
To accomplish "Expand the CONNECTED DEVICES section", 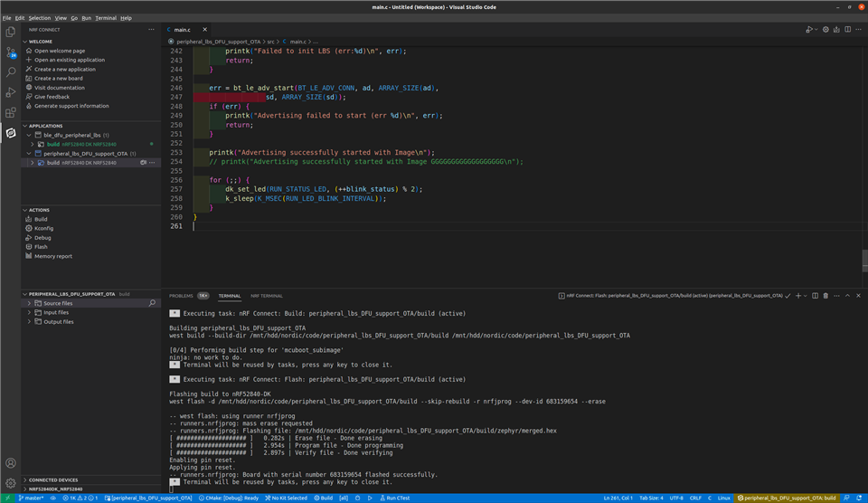I will click(x=25, y=479).
